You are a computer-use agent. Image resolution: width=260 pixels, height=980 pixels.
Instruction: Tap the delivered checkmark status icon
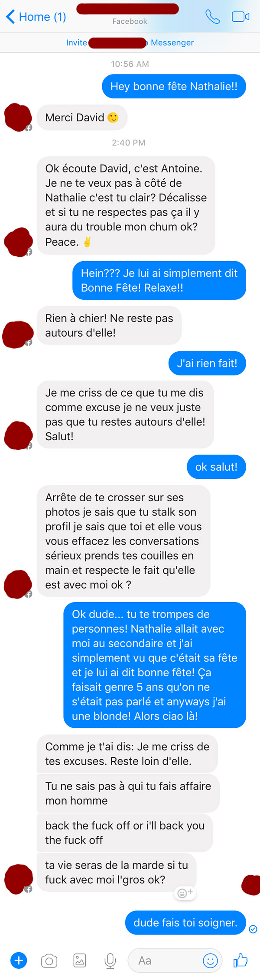click(x=253, y=929)
